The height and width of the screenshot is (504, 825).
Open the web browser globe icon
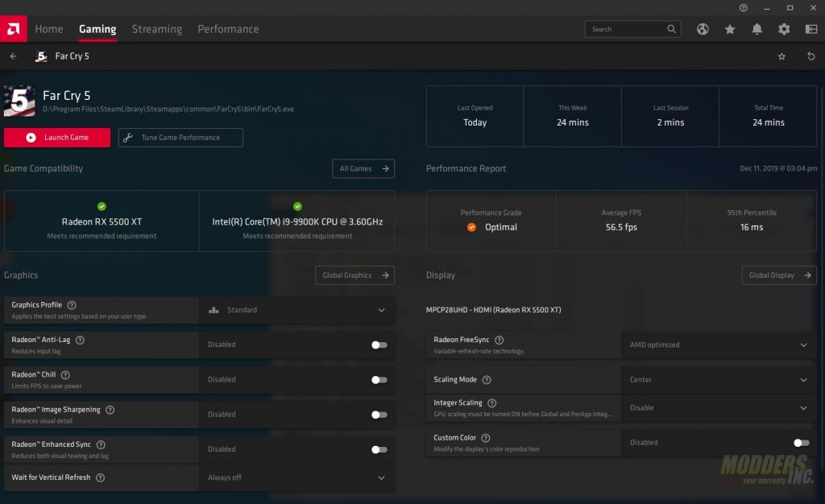703,29
